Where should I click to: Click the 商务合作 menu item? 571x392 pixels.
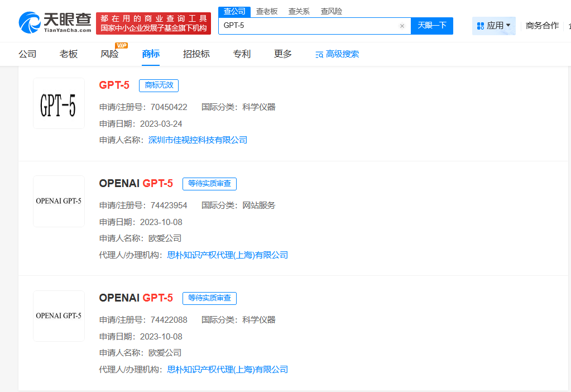click(541, 26)
